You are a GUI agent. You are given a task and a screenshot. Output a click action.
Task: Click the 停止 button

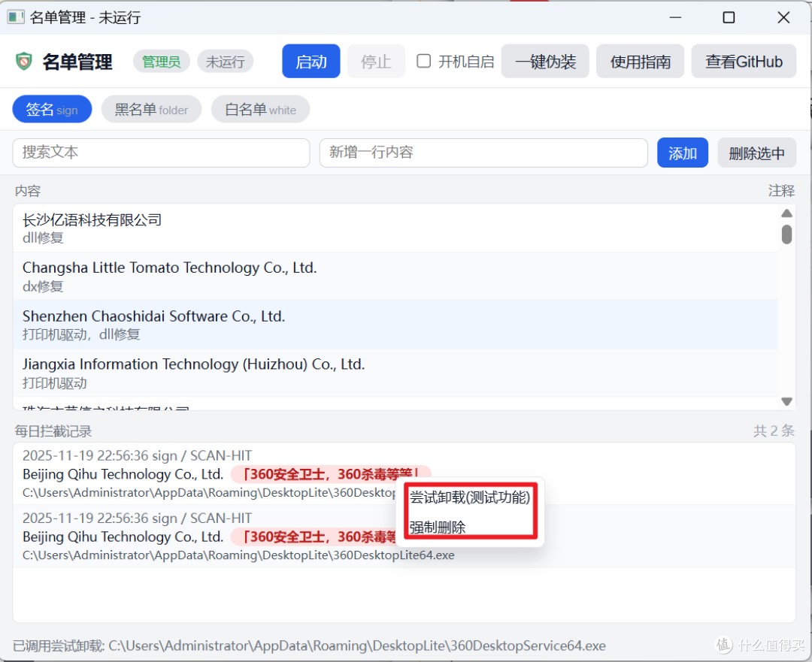point(376,62)
